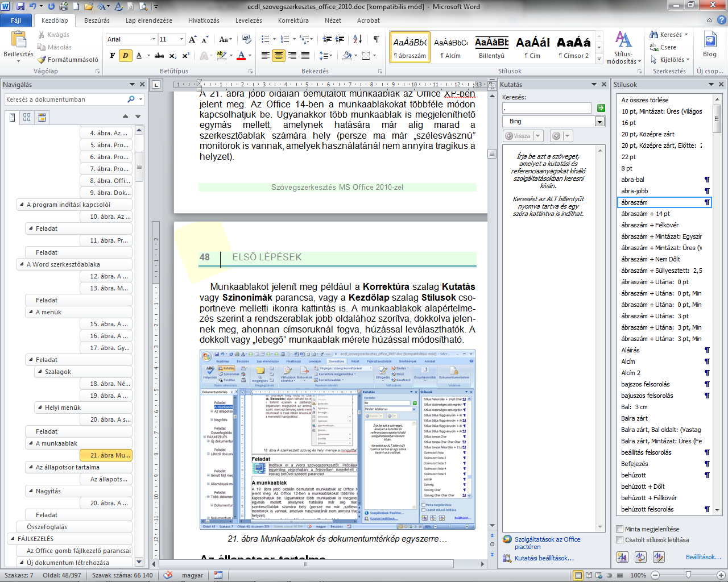Enable the Minta megjelenítése checkbox
This screenshot has height=582, width=728.
pyautogui.click(x=620, y=529)
